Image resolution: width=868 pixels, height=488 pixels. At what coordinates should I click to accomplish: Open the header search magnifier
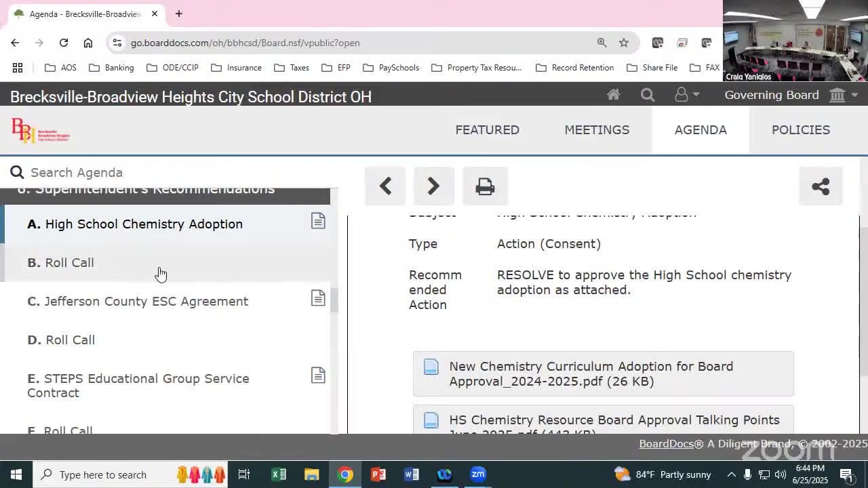click(x=647, y=95)
